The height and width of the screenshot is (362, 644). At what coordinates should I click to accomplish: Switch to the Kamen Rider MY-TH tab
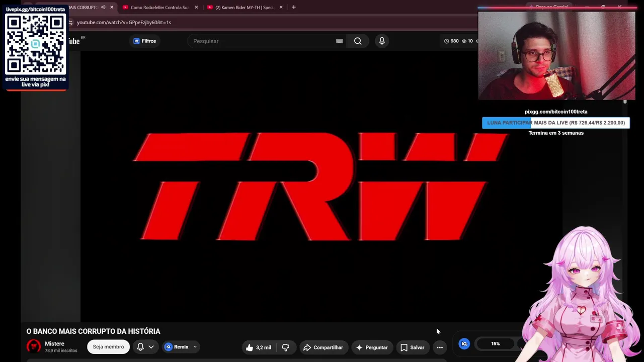[245, 8]
